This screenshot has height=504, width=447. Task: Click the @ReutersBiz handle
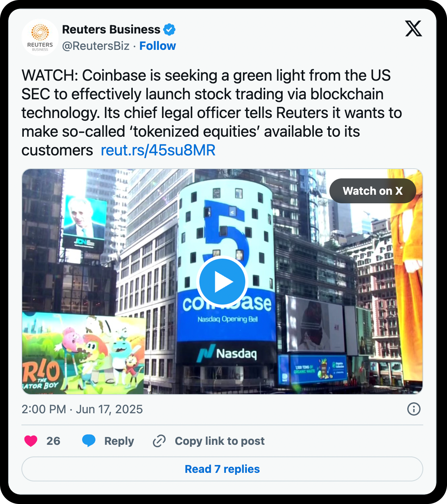tap(96, 46)
